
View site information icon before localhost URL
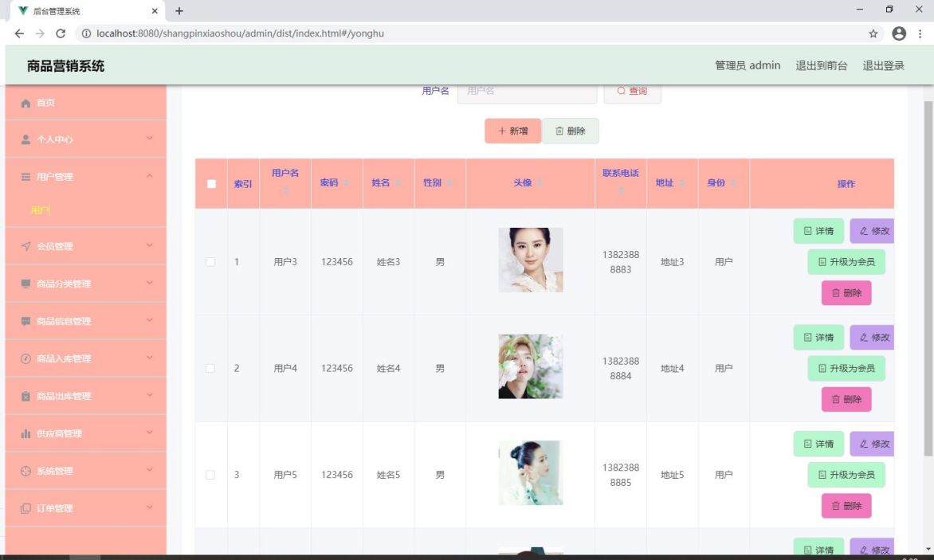point(86,33)
